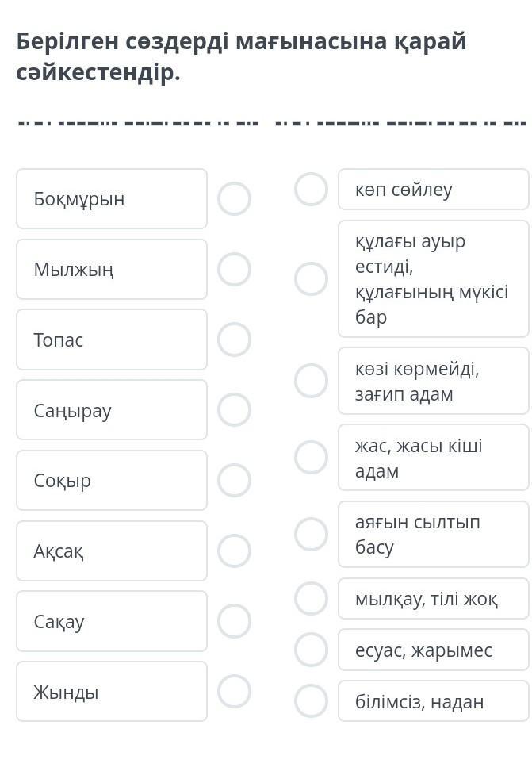Click the connector circle beside Саңырау
This screenshot has height=775, width=532.
coord(235,410)
